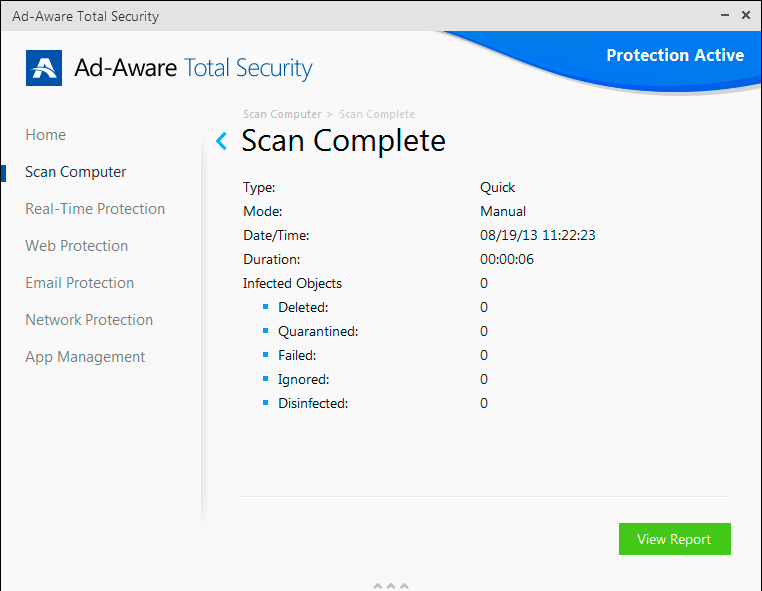Click the Ad-Aware shield logo icon
This screenshot has width=762, height=591.
44,68
